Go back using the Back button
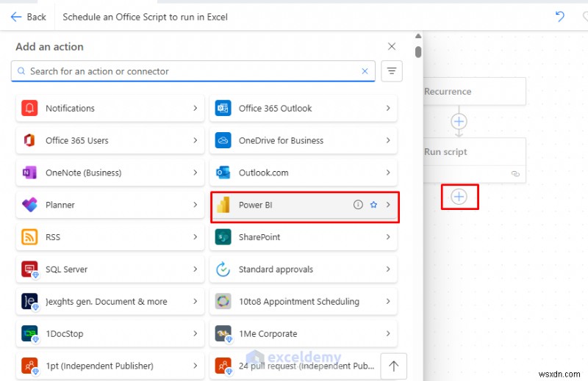 (28, 17)
